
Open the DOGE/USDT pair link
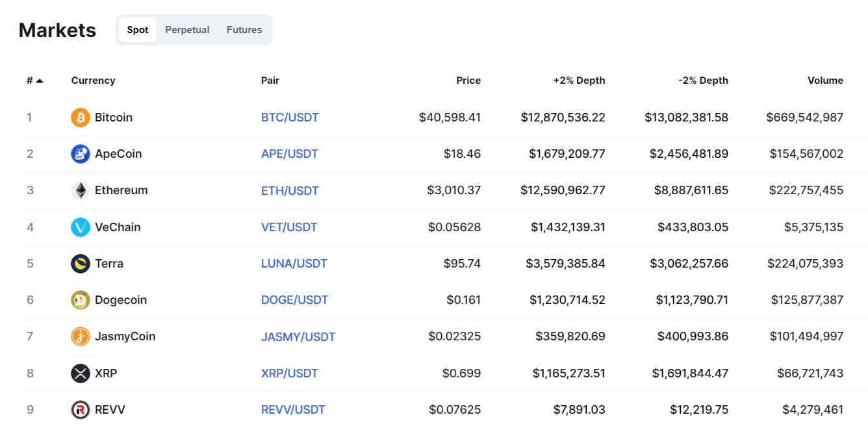coord(295,300)
